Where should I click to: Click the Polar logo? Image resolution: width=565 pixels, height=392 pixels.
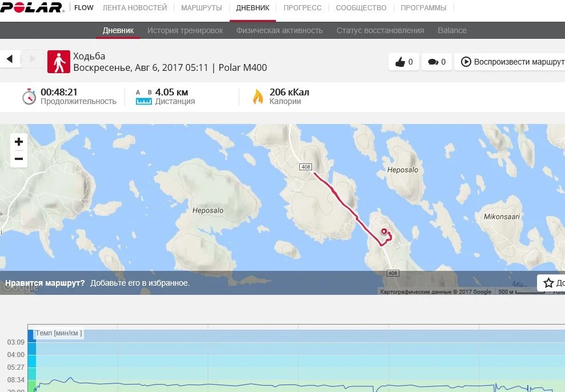pos(32,7)
